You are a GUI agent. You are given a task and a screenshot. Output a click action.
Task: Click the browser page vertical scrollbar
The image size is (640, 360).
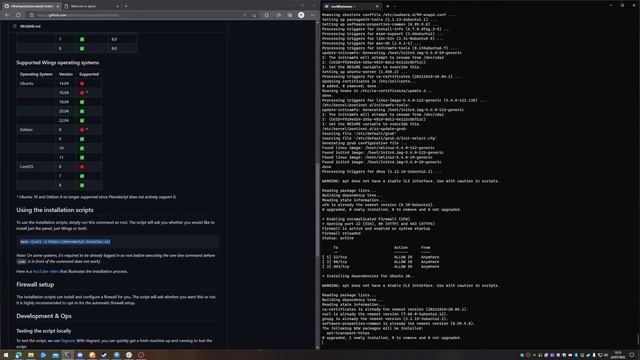(318, 210)
